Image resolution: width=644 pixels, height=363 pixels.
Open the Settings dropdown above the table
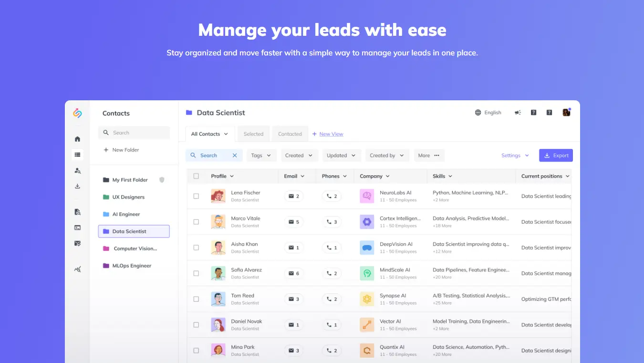pyautogui.click(x=515, y=155)
